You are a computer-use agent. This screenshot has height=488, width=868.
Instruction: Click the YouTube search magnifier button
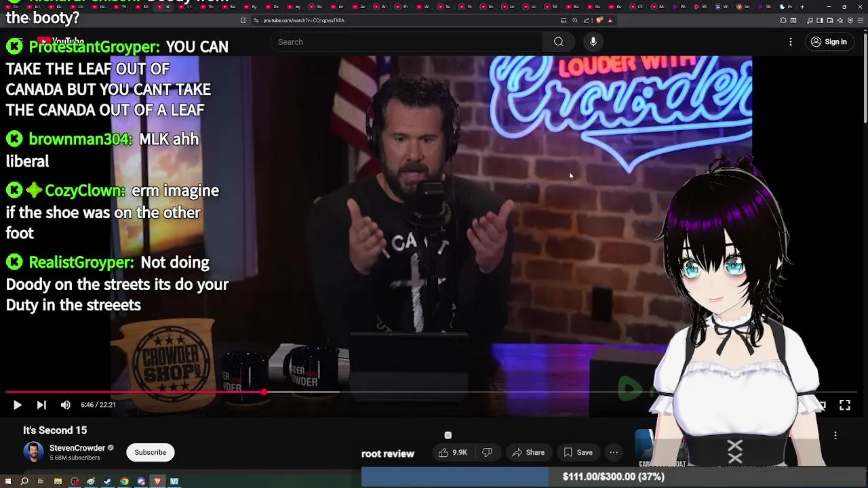[x=559, y=42]
